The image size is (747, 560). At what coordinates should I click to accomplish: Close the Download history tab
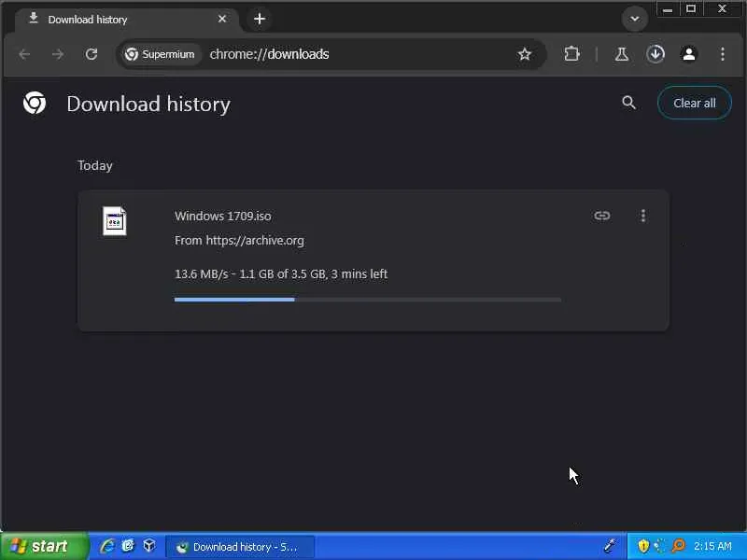(222, 19)
